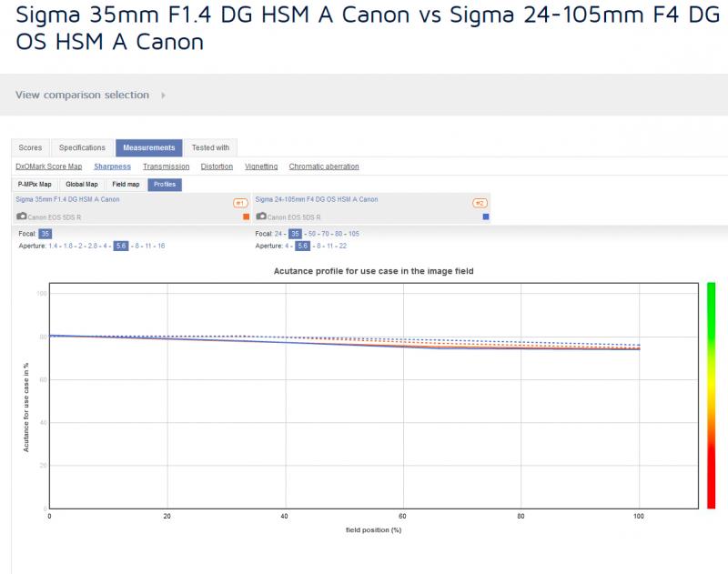Choose focal 70 for the Sigma 24-105mm lens
728x574 pixels.
tap(325, 234)
